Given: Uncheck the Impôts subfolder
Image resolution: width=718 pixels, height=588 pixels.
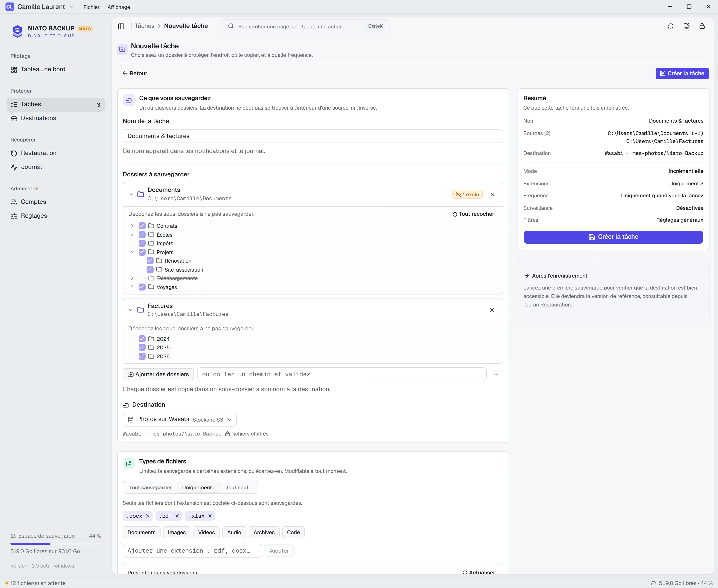Looking at the screenshot, I should [142, 243].
